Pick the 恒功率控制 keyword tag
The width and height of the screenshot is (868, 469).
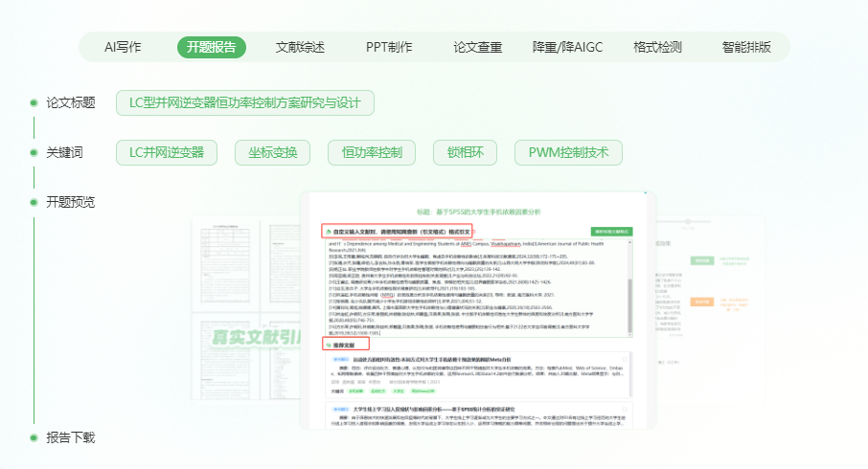pos(365,152)
